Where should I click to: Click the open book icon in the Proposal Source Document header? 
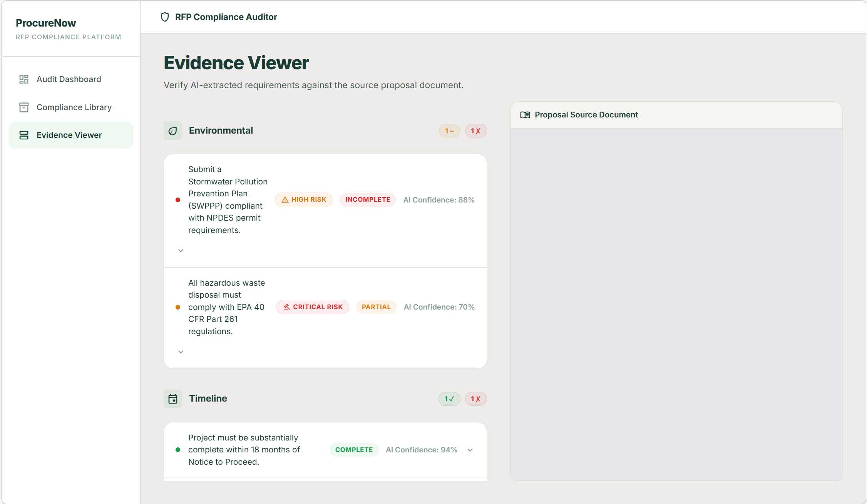coord(525,115)
